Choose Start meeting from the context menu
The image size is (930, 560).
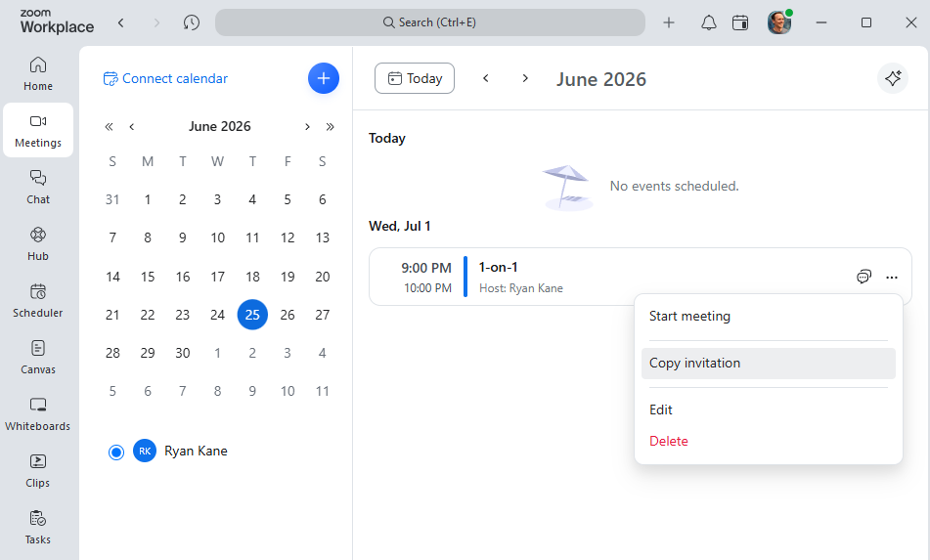[x=768, y=317]
